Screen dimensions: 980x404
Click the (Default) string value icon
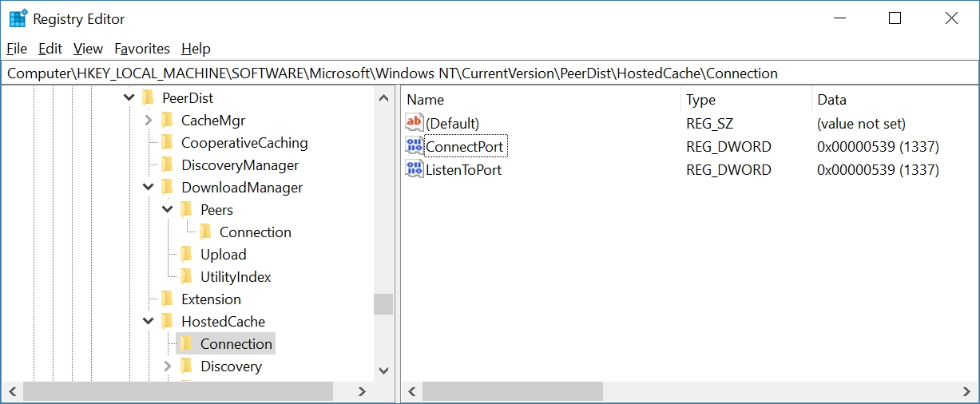coord(415,123)
